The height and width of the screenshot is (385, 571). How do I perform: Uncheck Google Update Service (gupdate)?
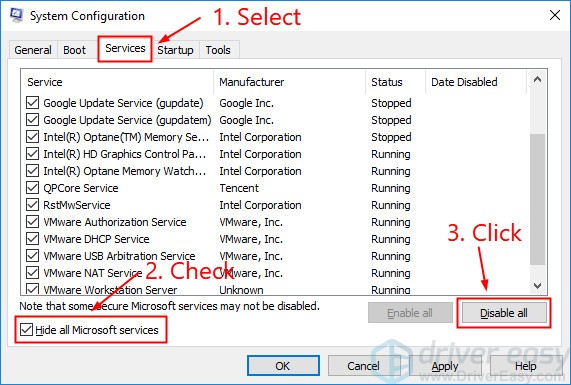(x=32, y=103)
